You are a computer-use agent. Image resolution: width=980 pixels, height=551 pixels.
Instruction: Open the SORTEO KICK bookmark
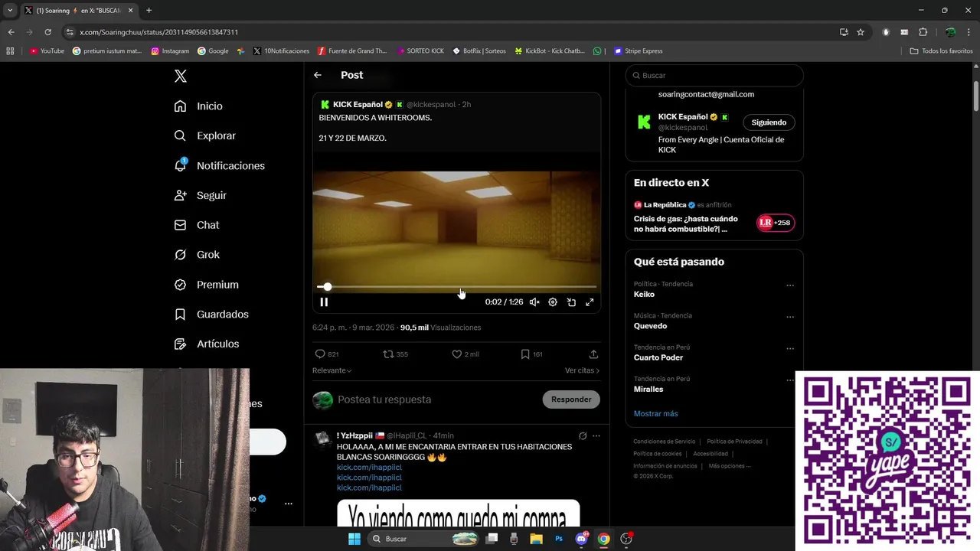tap(420, 51)
